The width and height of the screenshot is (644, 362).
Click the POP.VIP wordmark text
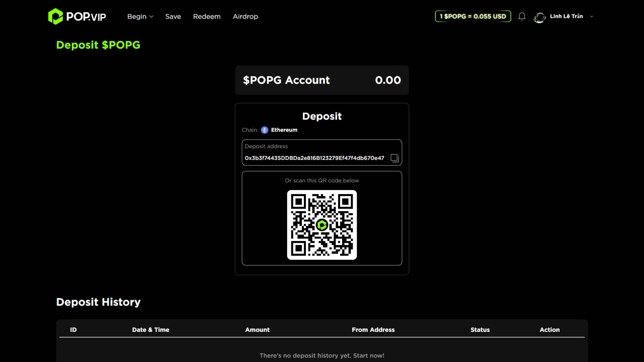86,17
